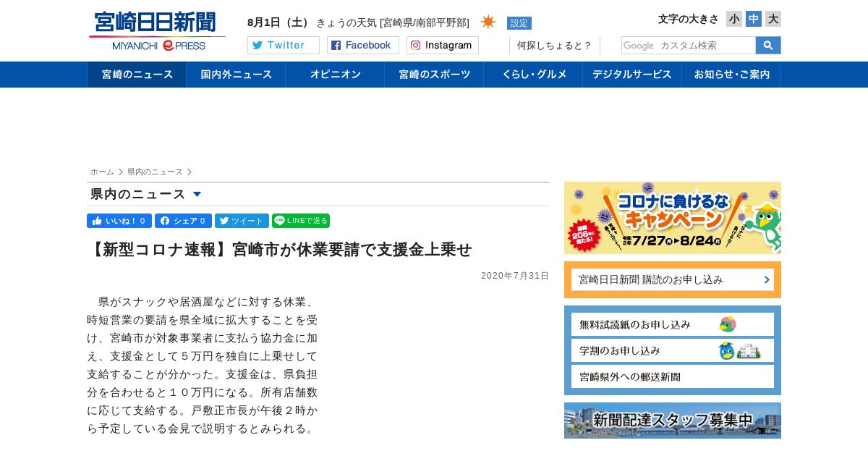Click the 8月1日（土） date text
Viewport: 868px width, 456px height.
pos(278,22)
